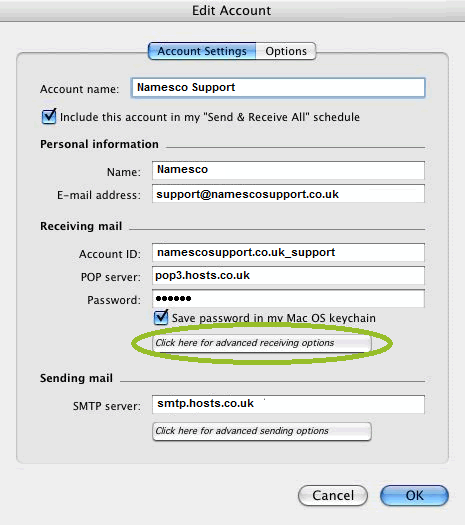Viewport: 465px width, 525px height.
Task: Uncheck Save password in Mac OS keychain
Action: [161, 317]
